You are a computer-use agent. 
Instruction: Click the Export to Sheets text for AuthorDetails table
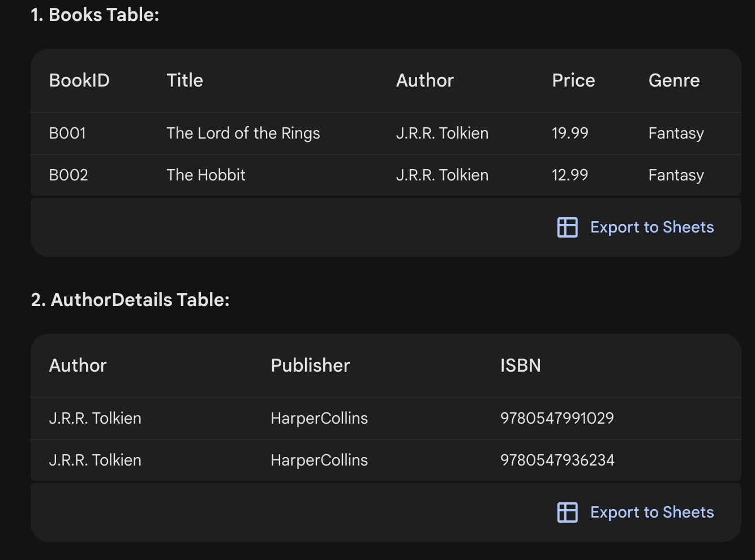pos(651,512)
